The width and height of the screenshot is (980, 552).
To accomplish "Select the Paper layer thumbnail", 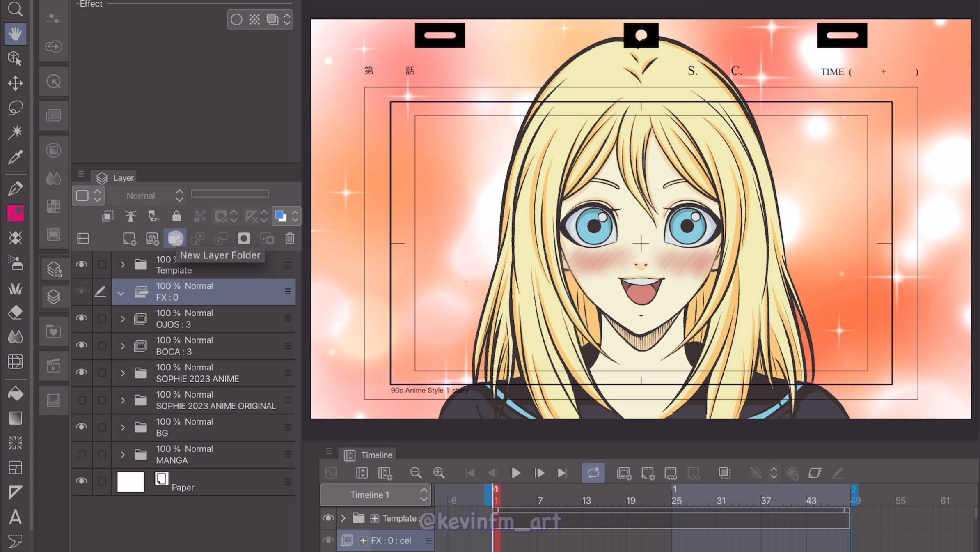I will pos(131,481).
